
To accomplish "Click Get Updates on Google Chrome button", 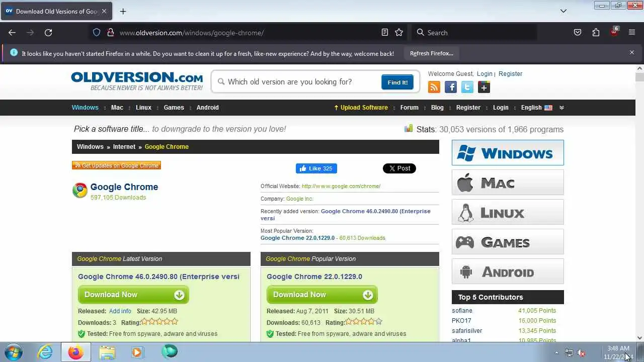I will 116,165.
